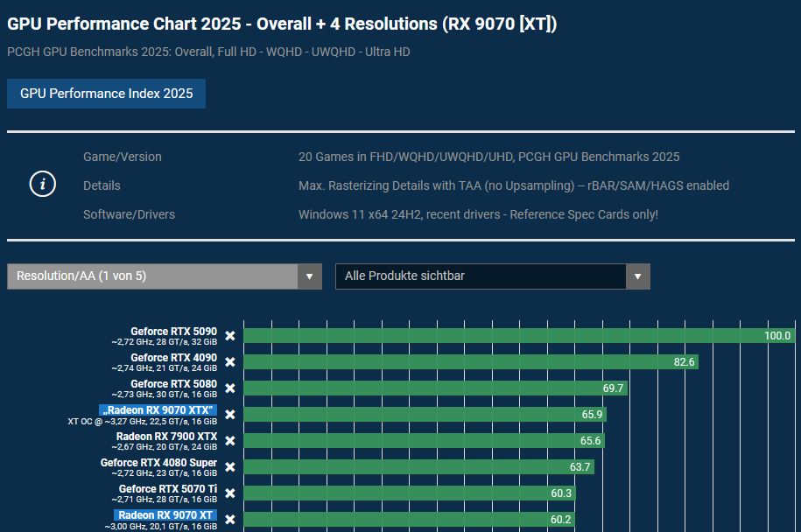Remove Geforce RTX 4090 with its X icon
The width and height of the screenshot is (801, 532).
230,362
